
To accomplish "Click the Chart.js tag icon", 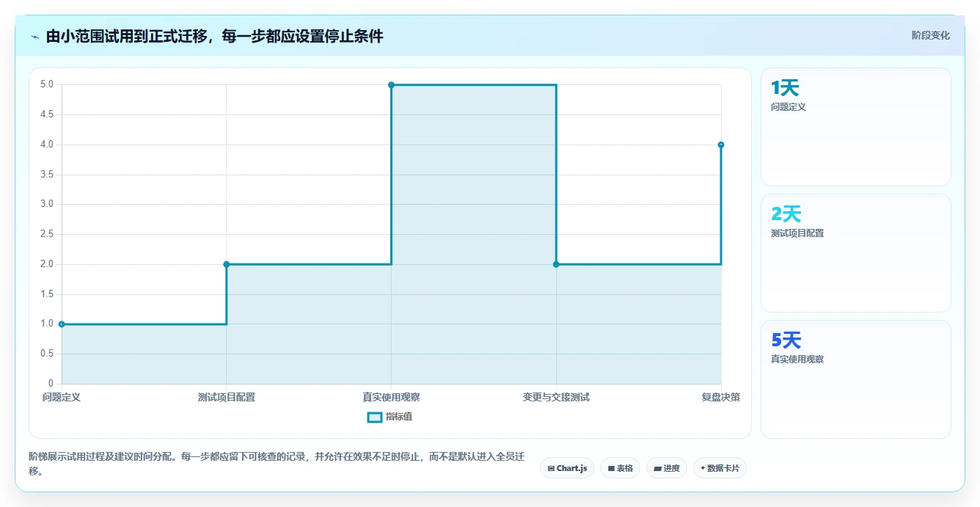I will [x=551, y=468].
